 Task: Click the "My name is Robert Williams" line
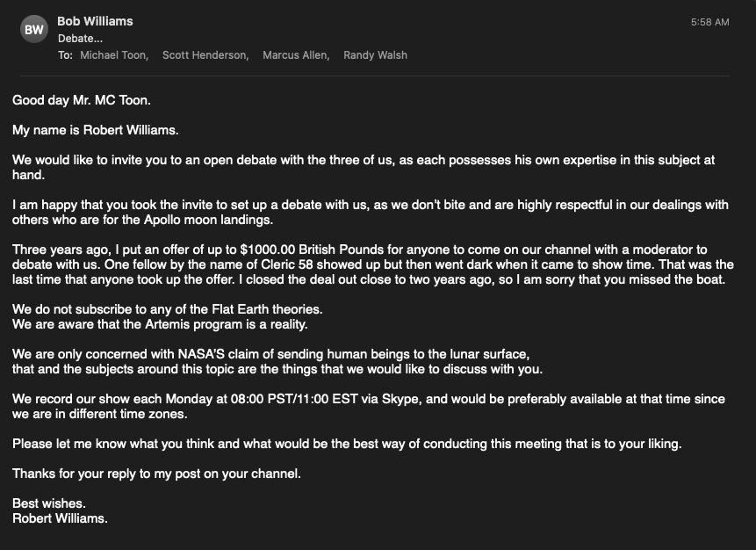pyautogui.click(x=96, y=130)
